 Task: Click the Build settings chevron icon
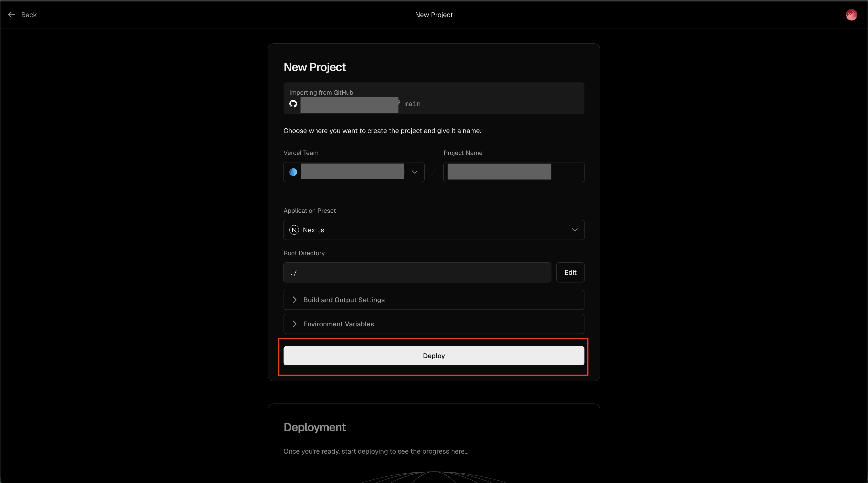click(x=294, y=300)
